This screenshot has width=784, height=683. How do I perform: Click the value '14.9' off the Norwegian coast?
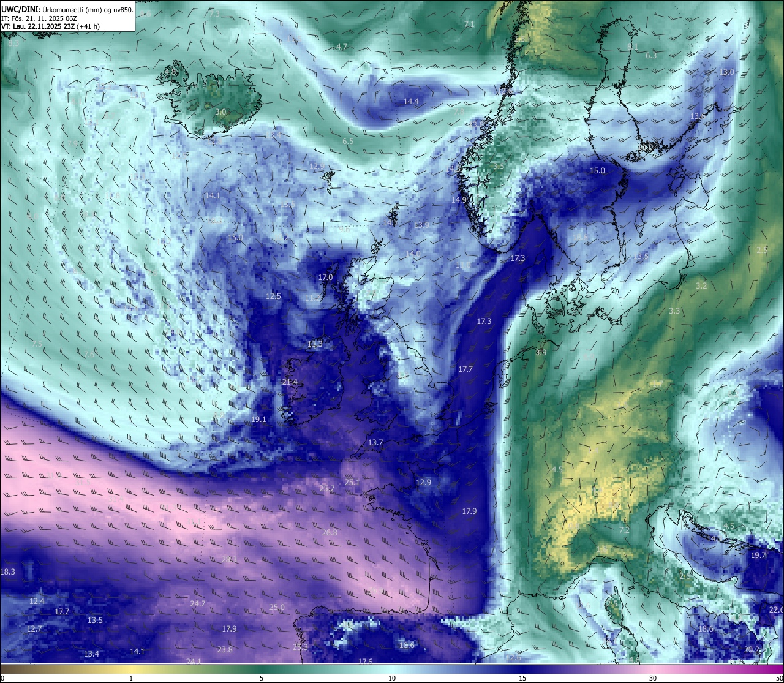(x=459, y=200)
